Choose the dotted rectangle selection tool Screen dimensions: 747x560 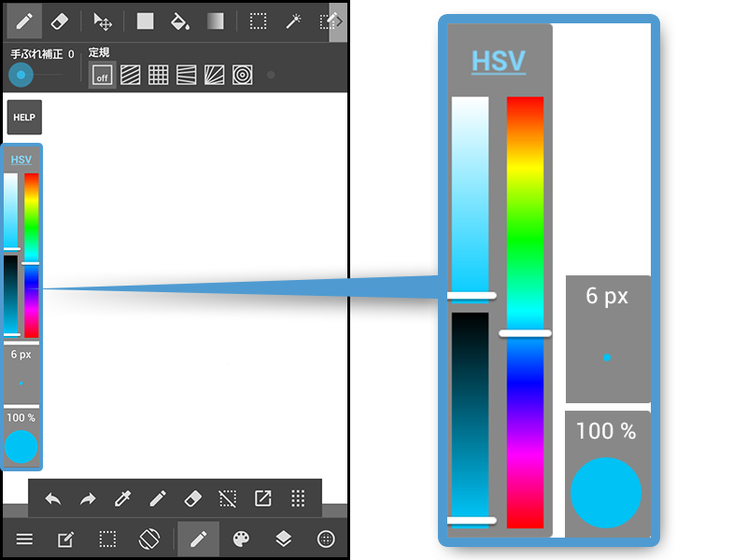[259, 21]
